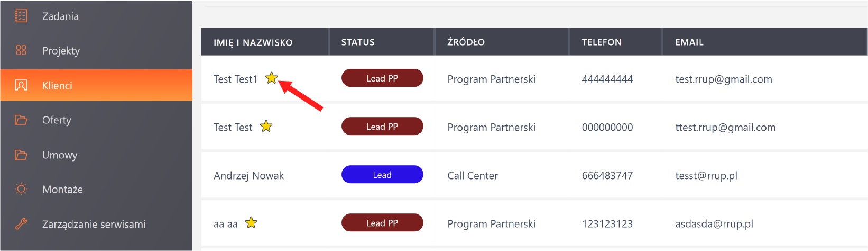Click the email test.rrup@gmail.com
Screen dimensions: 868x251
click(x=723, y=79)
